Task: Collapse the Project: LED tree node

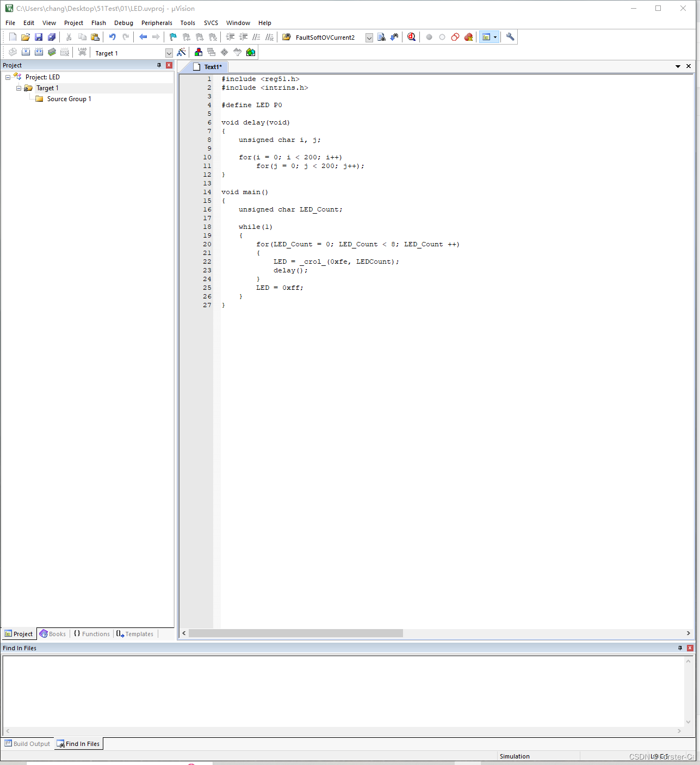Action: (8, 77)
